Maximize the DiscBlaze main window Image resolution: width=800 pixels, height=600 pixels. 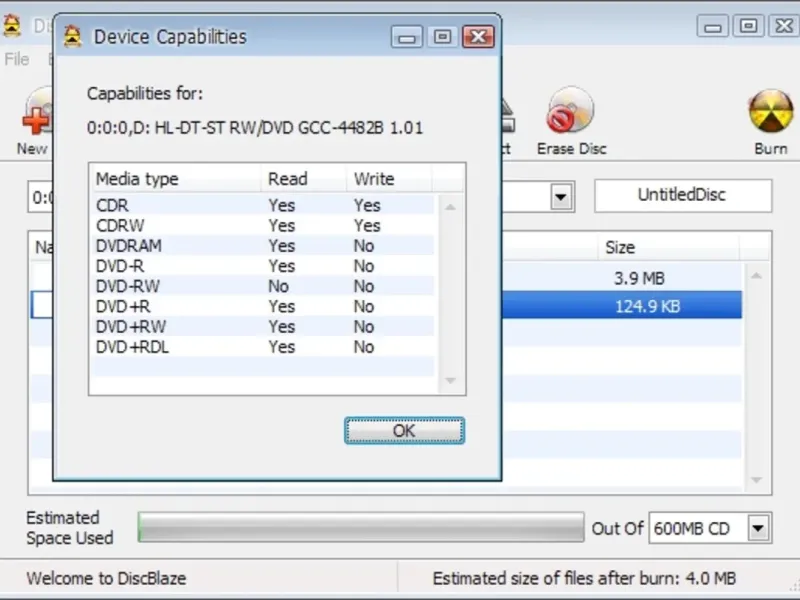[748, 26]
